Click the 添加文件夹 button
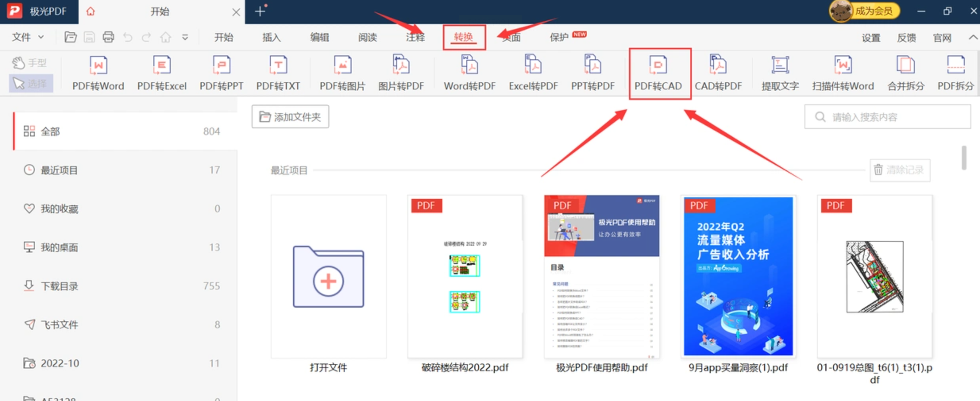Viewport: 980px width, 401px height. (x=290, y=117)
